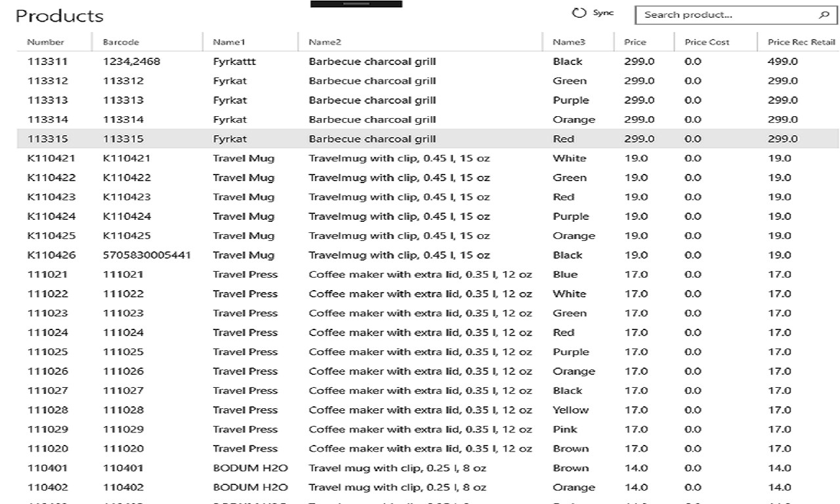Sort by the Price column header

(635, 42)
